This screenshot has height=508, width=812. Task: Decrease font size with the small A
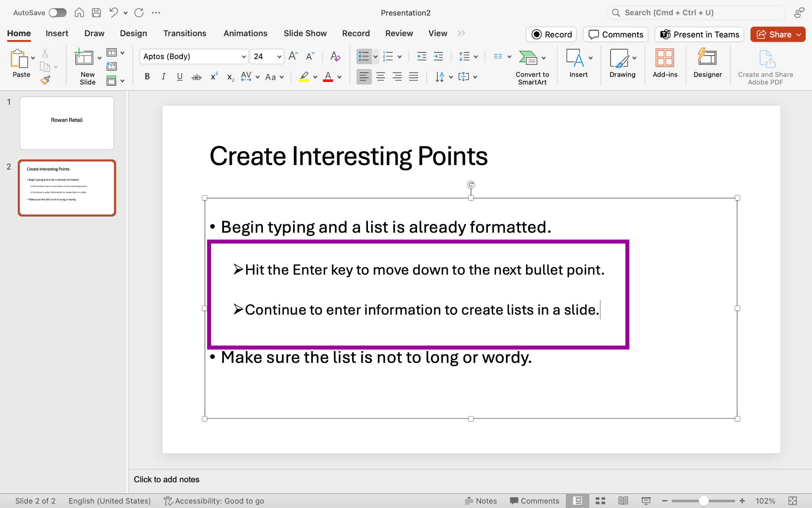[x=310, y=56]
